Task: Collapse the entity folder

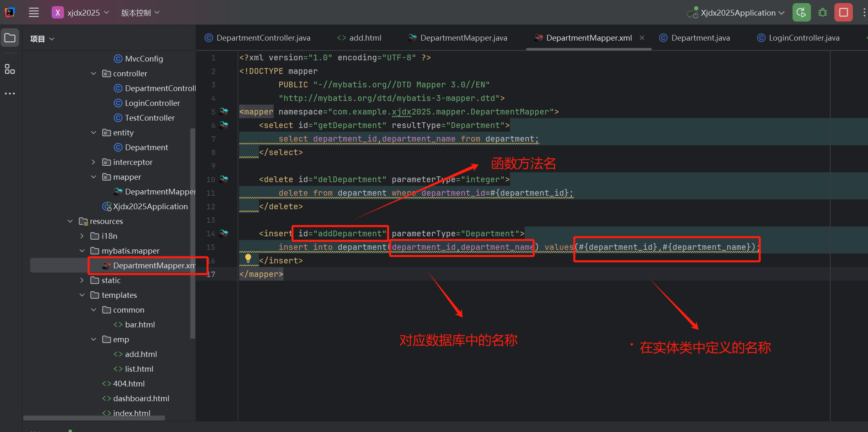Action: (94, 133)
